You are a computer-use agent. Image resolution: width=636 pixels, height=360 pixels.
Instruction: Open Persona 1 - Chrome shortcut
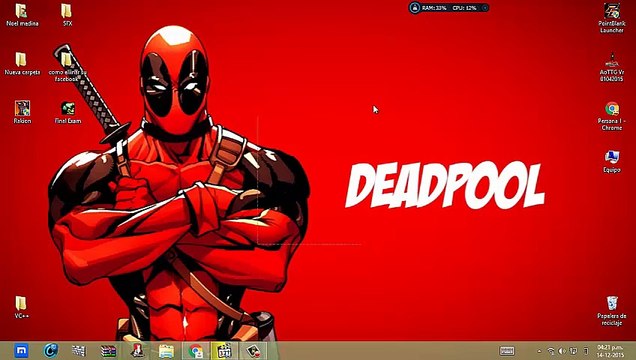pos(612,116)
